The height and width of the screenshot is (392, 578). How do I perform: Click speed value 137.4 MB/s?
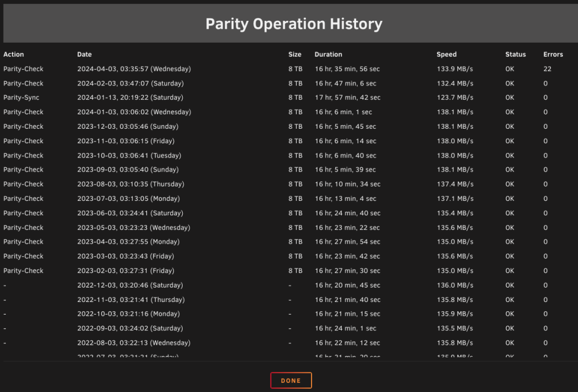pyautogui.click(x=455, y=184)
